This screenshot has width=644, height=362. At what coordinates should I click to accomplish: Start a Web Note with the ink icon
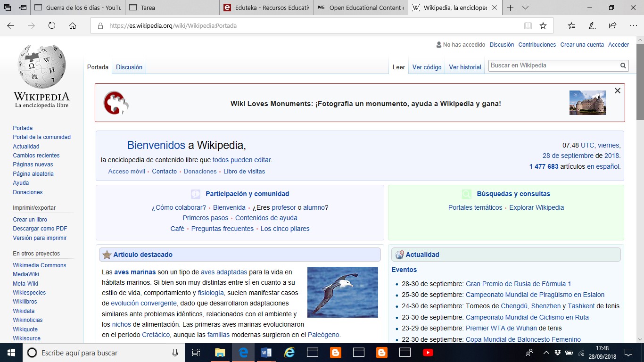click(592, 25)
